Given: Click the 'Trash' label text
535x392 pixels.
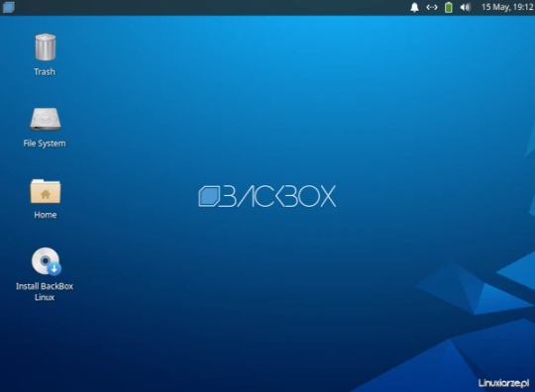Looking at the screenshot, I should (x=45, y=72).
